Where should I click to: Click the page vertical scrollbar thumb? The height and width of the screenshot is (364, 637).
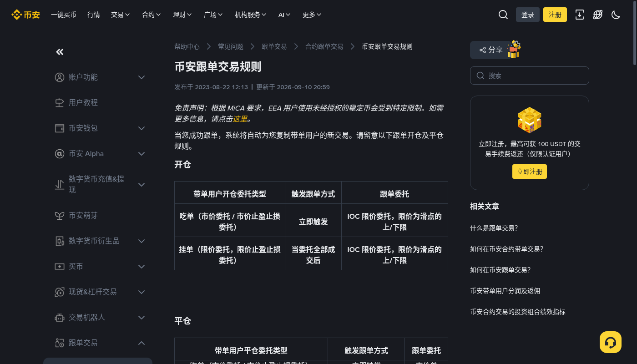click(635, 33)
